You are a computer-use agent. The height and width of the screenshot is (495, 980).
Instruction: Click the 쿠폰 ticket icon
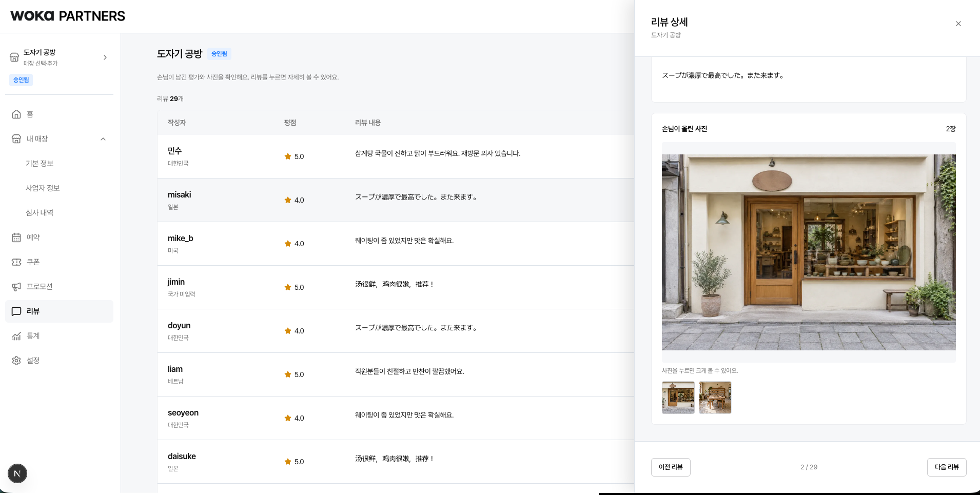click(16, 262)
